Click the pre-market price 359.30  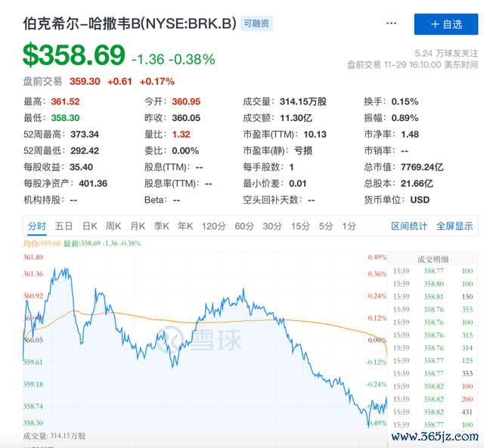pyautogui.click(x=85, y=82)
